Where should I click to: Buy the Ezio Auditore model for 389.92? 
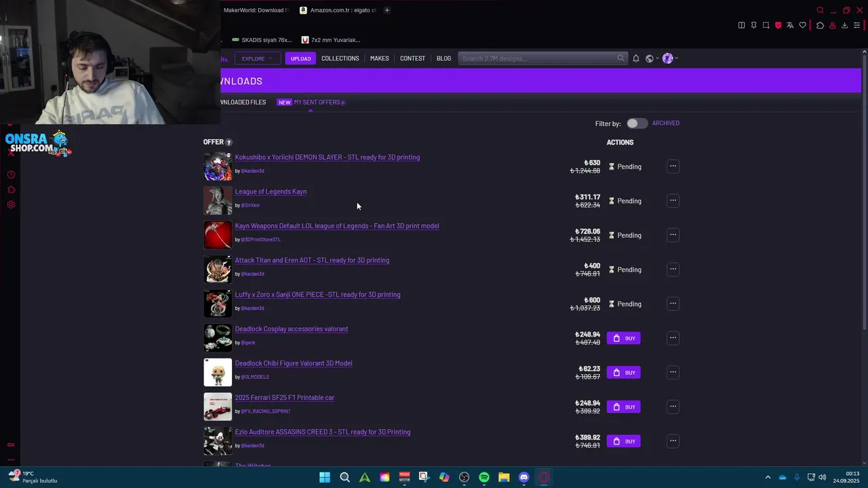click(623, 441)
